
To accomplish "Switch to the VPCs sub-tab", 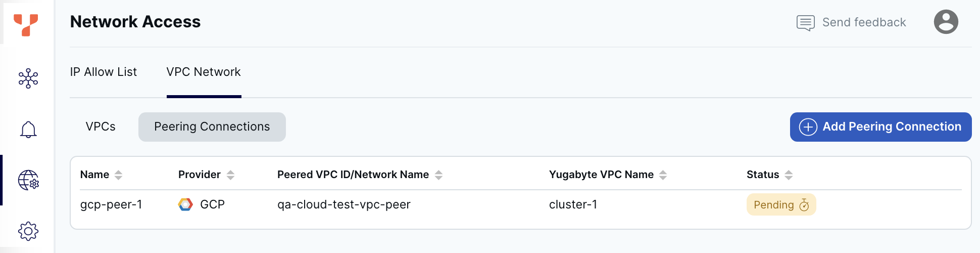I will click(101, 126).
